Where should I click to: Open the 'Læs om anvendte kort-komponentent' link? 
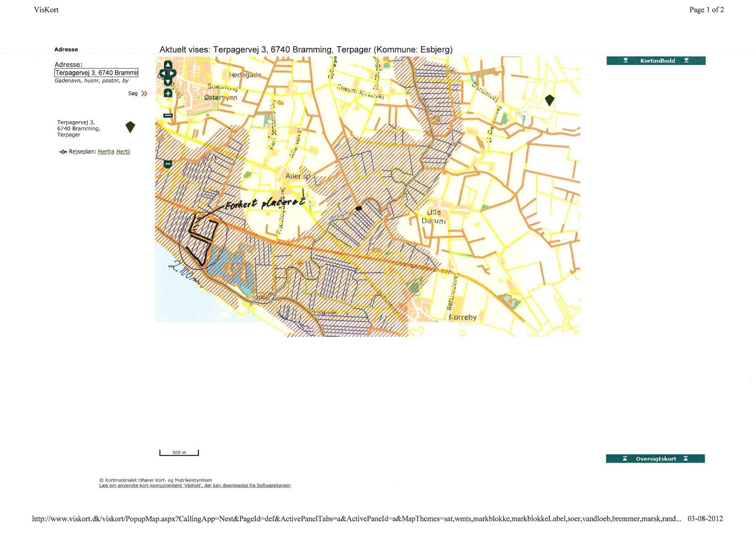[x=195, y=486]
